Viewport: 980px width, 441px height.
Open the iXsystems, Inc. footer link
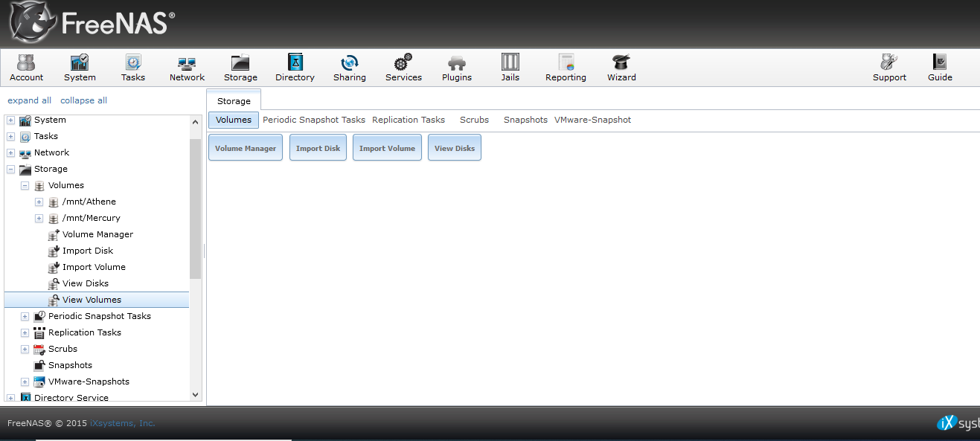pyautogui.click(x=123, y=423)
